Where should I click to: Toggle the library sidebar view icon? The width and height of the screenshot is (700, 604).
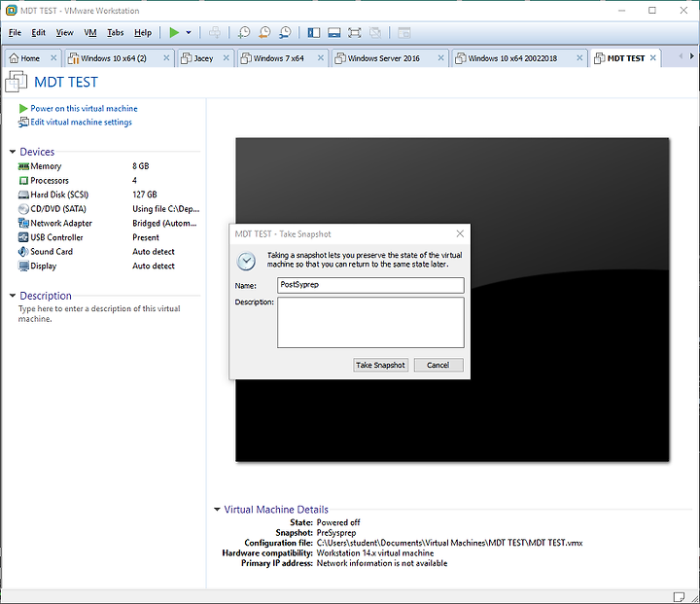tap(314, 33)
